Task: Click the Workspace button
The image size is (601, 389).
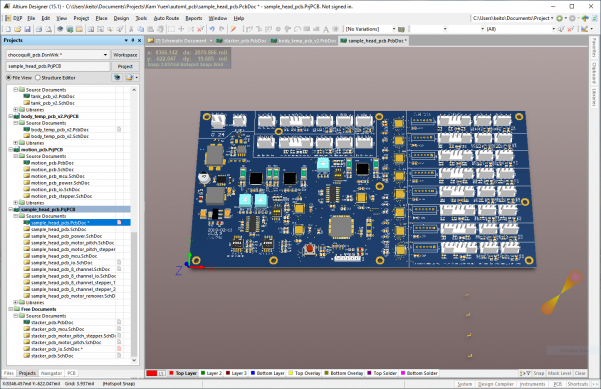Action: [x=125, y=55]
